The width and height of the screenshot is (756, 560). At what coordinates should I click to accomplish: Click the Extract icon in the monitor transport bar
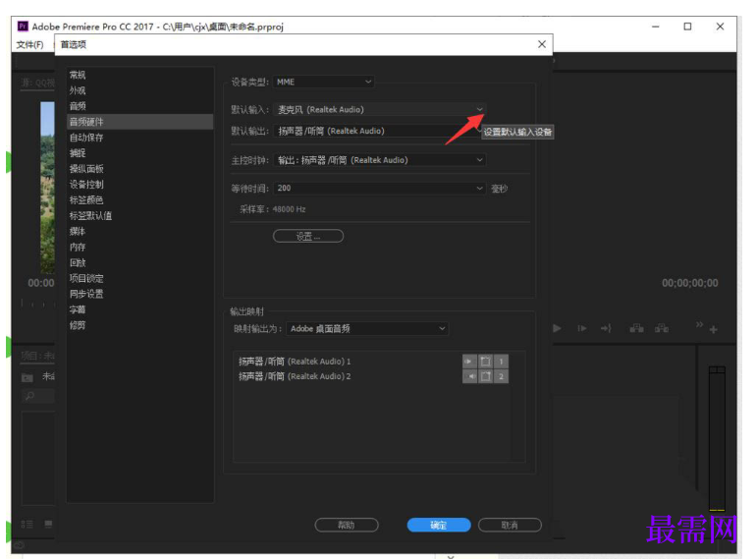pyautogui.click(x=662, y=328)
